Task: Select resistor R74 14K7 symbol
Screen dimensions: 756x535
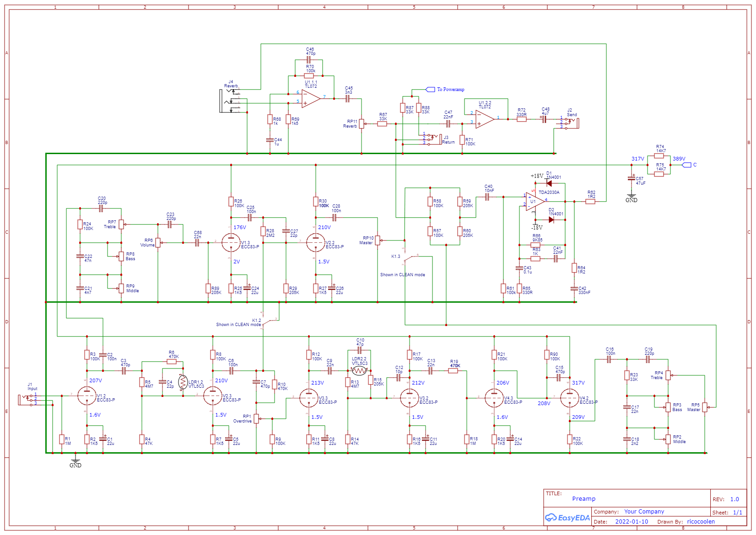Action: 659,156
